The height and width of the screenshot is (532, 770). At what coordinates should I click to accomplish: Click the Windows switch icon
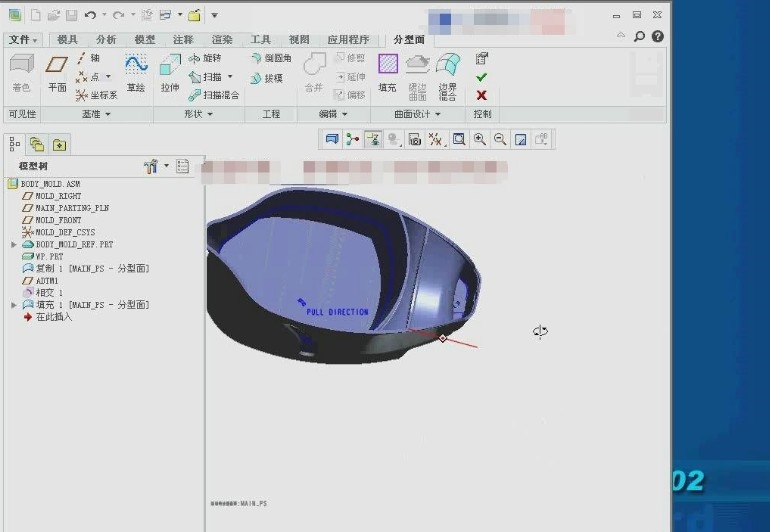pos(165,15)
